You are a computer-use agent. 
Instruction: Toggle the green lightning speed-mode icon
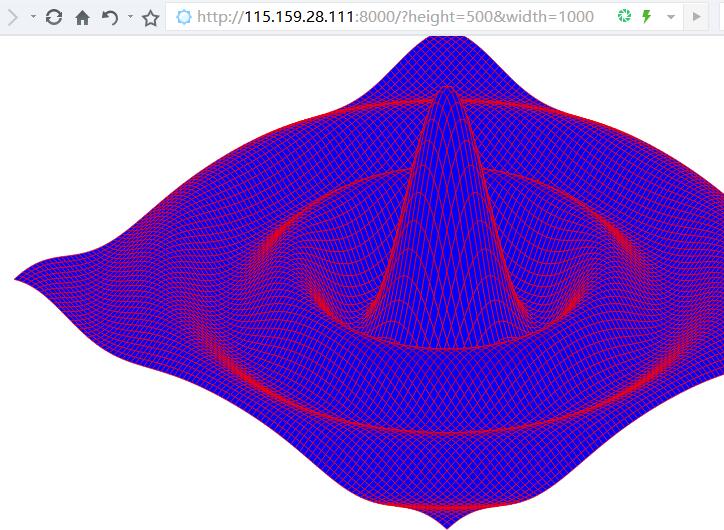[x=647, y=17]
